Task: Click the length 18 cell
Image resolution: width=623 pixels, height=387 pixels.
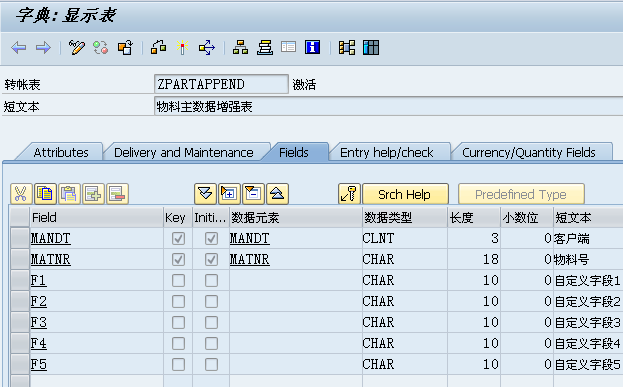Action: click(474, 259)
